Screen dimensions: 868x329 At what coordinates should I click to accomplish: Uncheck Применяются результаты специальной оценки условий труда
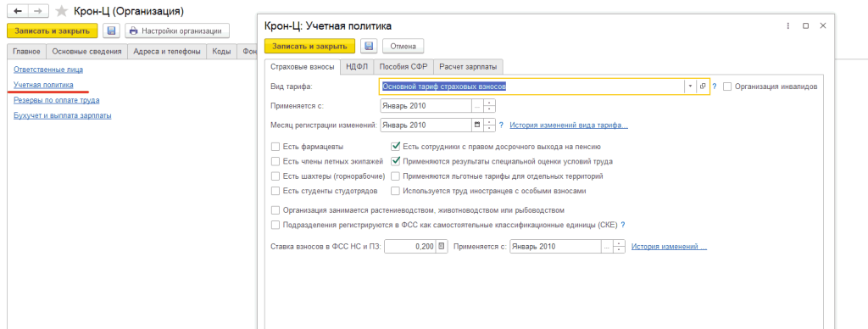coord(395,162)
